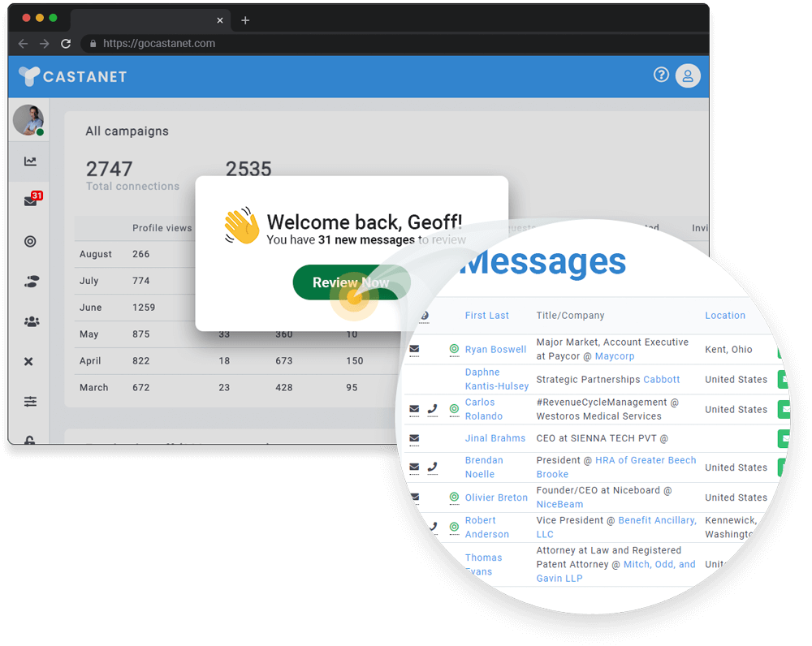Reload the page with browser refresh
The image size is (812, 646).
(x=66, y=44)
